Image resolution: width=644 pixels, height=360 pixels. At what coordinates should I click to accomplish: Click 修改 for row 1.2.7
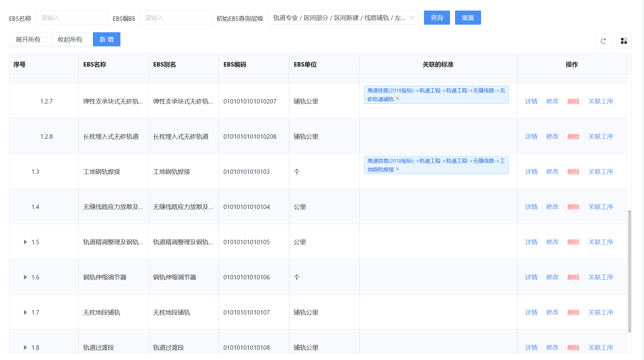552,101
